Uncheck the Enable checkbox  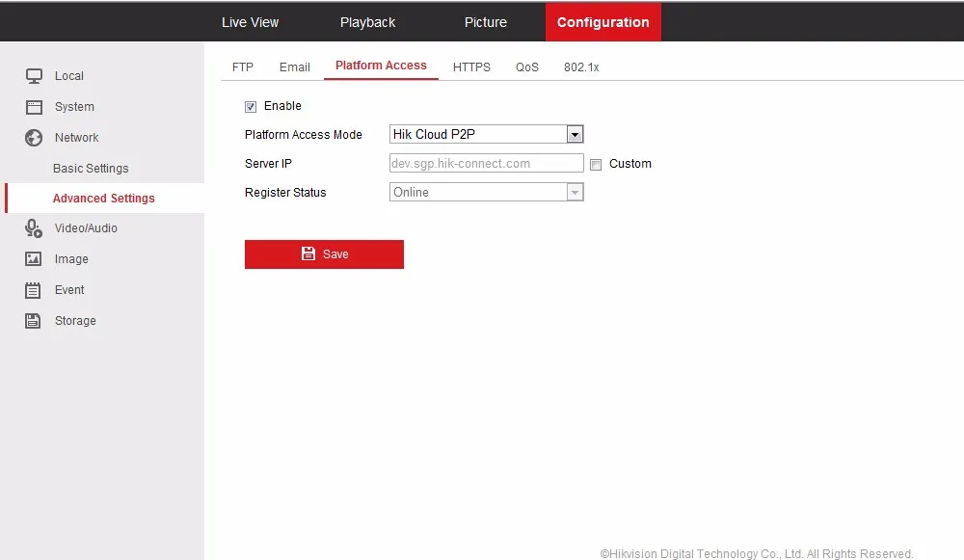click(x=251, y=107)
